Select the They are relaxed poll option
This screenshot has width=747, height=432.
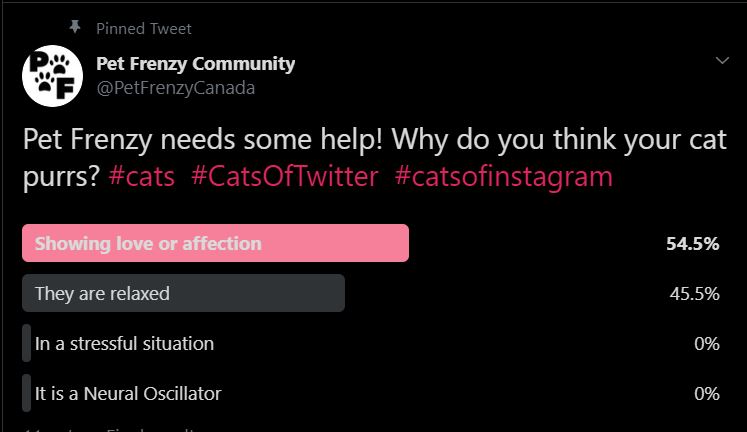click(183, 293)
